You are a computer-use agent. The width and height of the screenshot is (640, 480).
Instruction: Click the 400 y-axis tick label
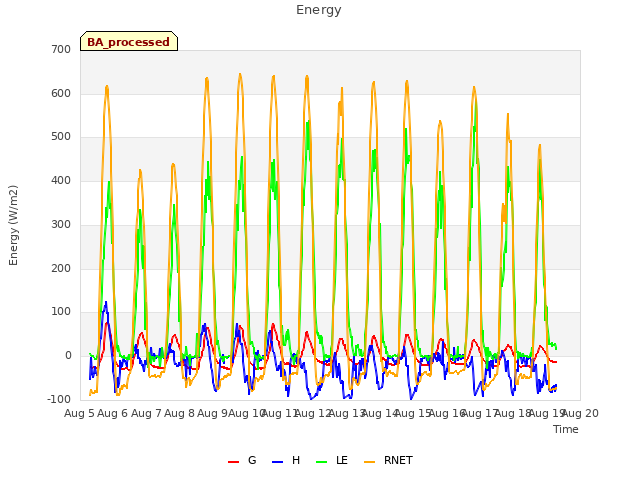(x=61, y=180)
